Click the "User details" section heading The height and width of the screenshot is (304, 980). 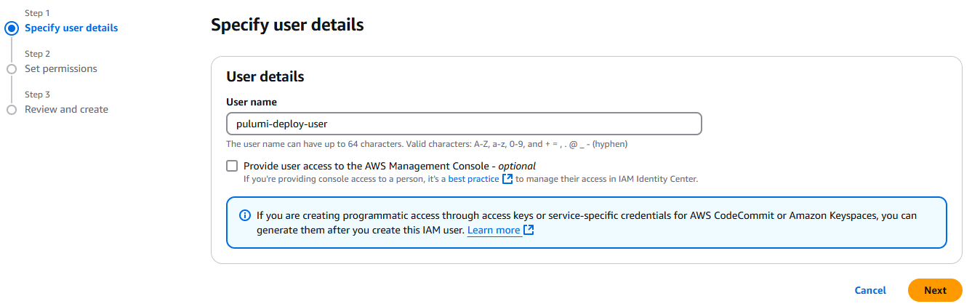coord(265,76)
